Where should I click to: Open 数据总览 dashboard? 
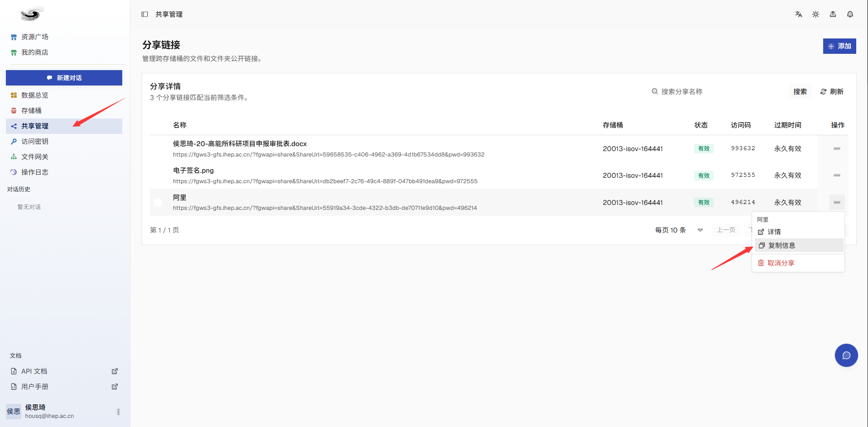point(64,95)
